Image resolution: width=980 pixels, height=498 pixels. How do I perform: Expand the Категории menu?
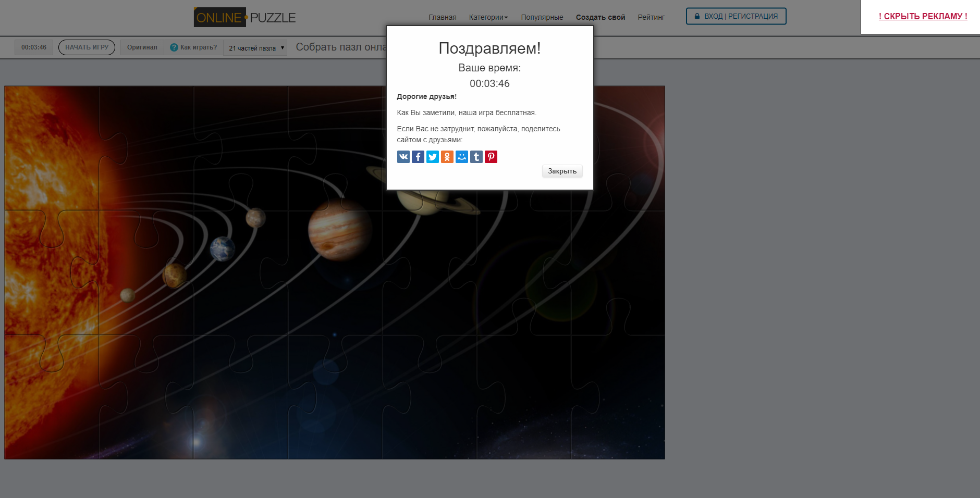point(488,17)
